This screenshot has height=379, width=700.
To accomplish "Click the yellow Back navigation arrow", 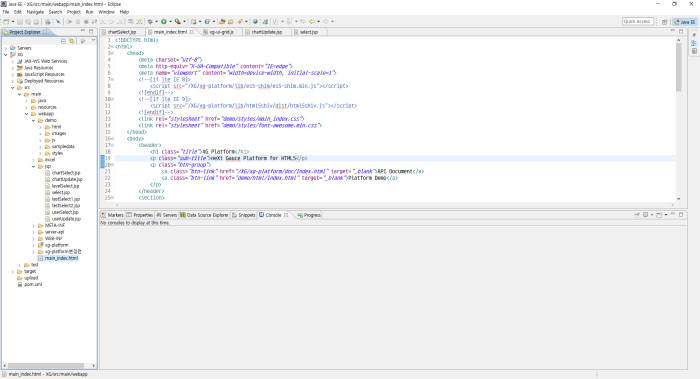I will coord(312,21).
